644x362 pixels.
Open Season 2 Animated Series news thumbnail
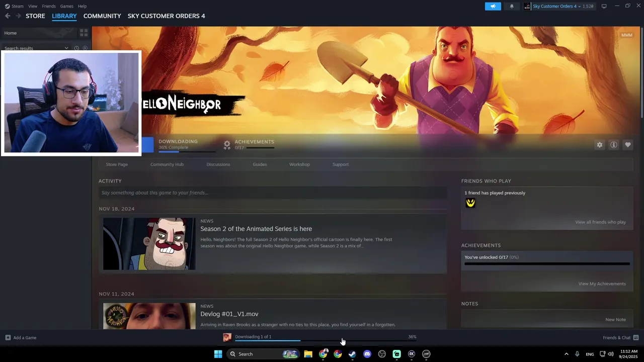(149, 244)
